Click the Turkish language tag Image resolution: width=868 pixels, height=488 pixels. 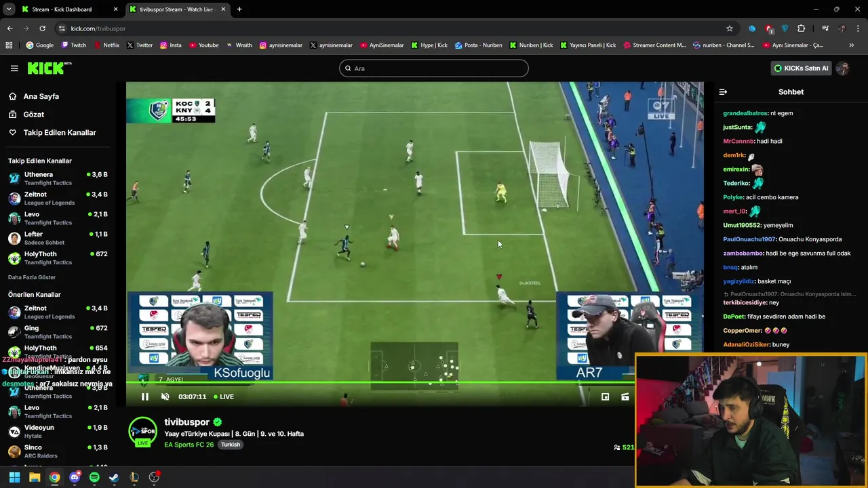pyautogui.click(x=231, y=445)
